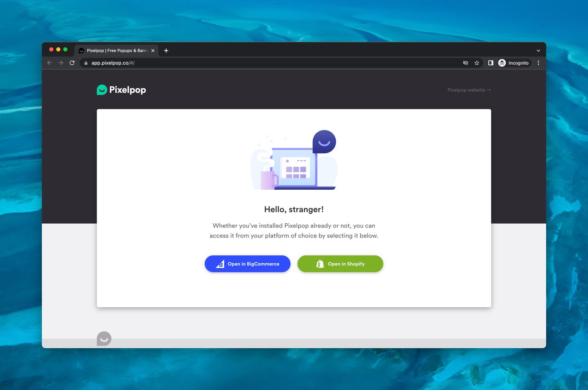Click the crossed-out eye tracking icon
The image size is (588, 390).
tap(465, 63)
